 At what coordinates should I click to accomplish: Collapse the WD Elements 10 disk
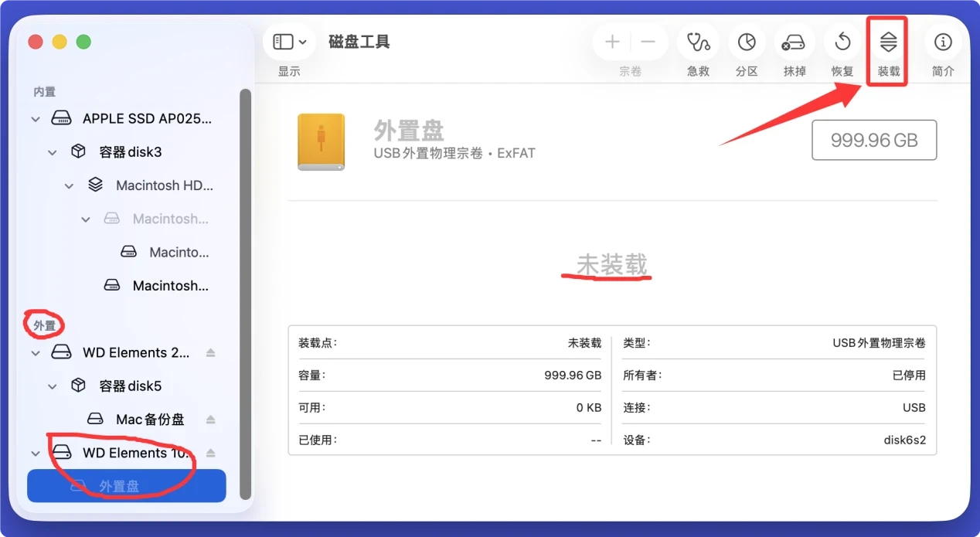tap(35, 454)
